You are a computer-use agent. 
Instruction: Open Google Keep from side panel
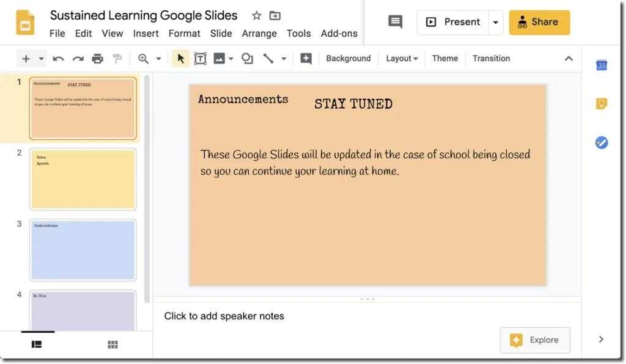click(602, 104)
